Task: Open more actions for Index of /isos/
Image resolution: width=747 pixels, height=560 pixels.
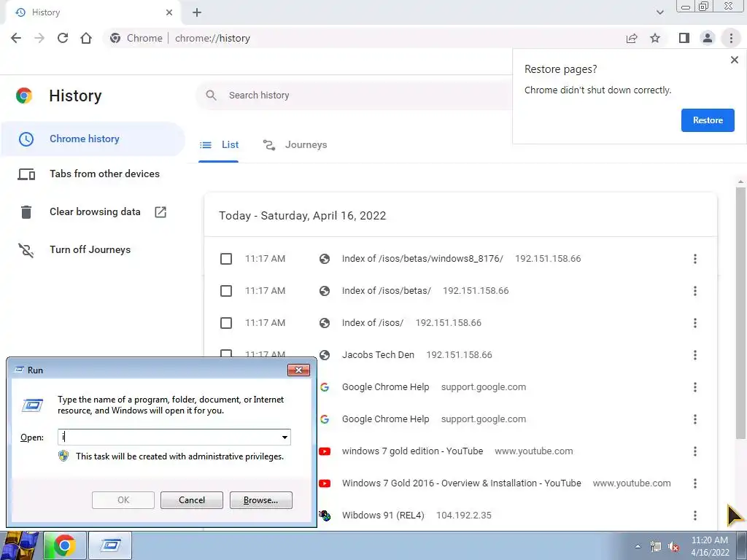Action: (x=694, y=323)
